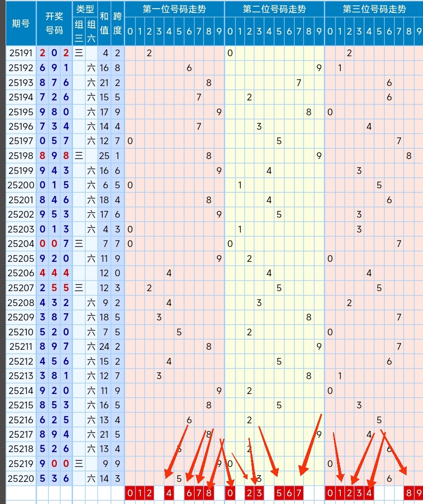423x504 pixels.
Task: Click span value 1 in row 25198
Action: [117, 156]
